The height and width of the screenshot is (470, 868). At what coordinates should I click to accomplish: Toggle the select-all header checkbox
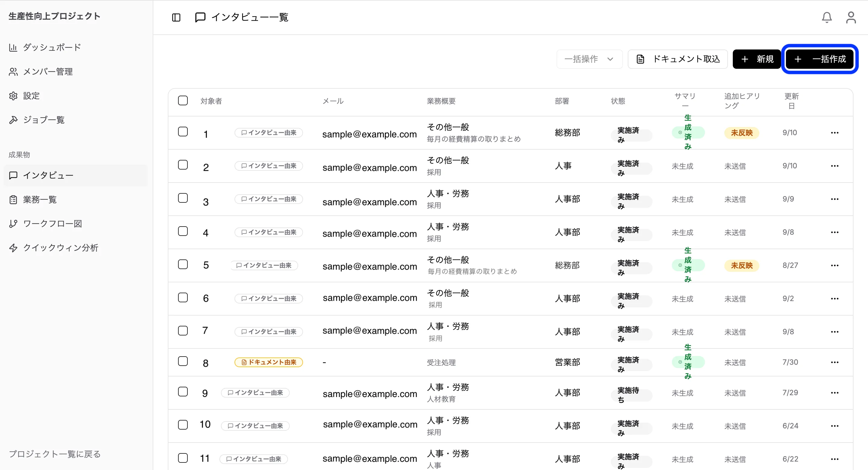pyautogui.click(x=183, y=100)
